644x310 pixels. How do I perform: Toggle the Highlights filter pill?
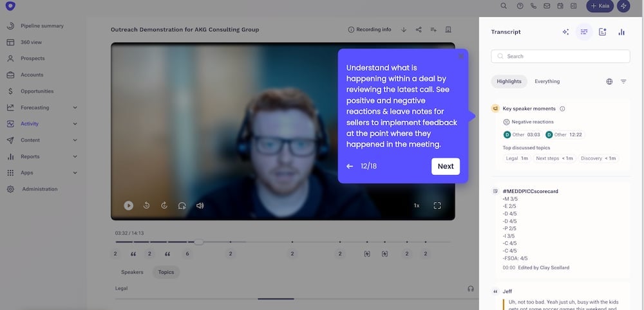(509, 81)
